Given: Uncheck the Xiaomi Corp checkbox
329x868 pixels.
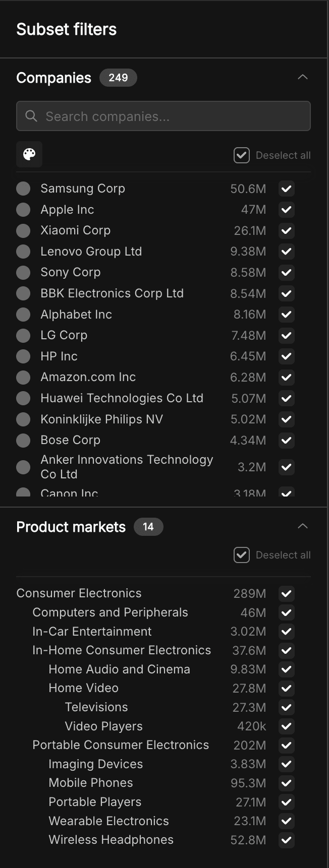Looking at the screenshot, I should [x=287, y=231].
